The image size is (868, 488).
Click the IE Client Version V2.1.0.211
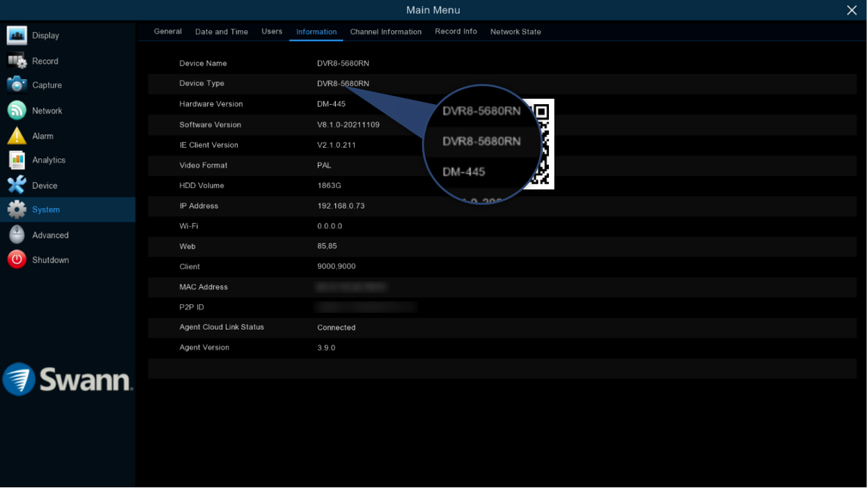click(337, 145)
